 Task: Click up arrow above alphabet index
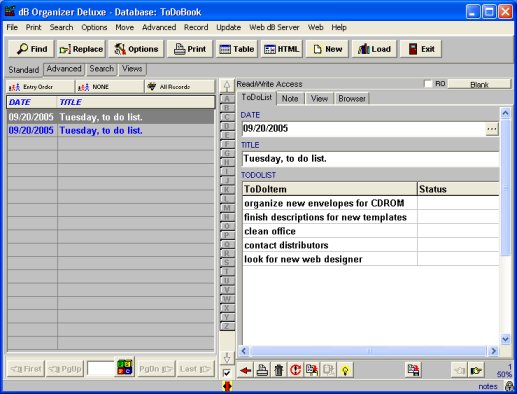pos(227,86)
